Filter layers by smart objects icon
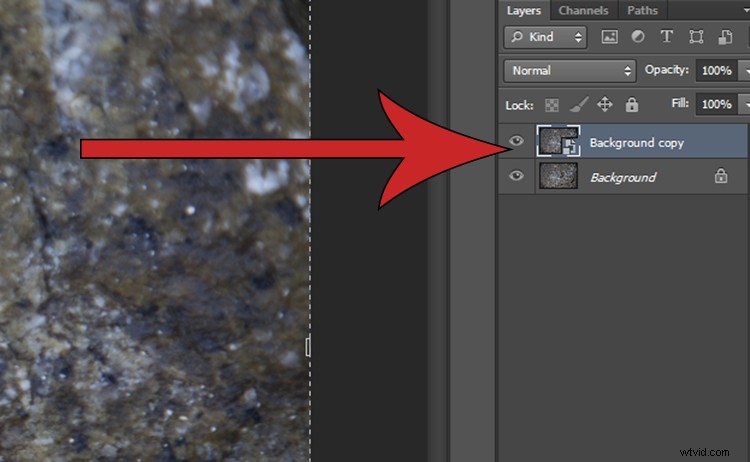The image size is (750, 462). tap(726, 37)
